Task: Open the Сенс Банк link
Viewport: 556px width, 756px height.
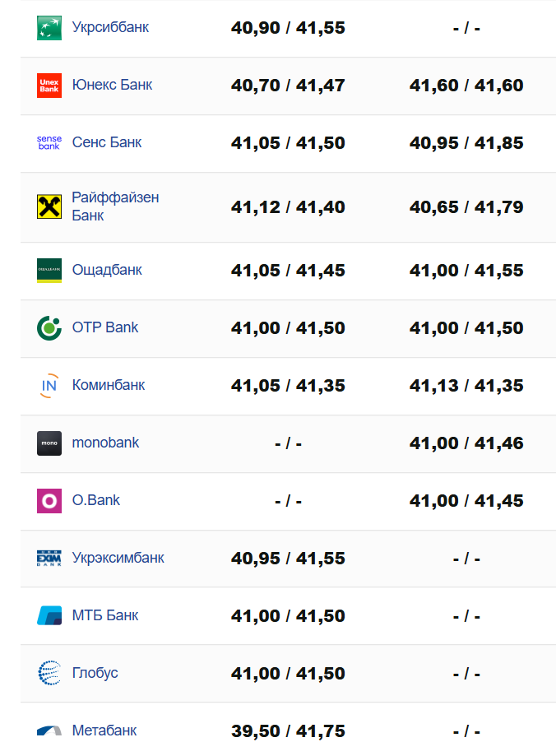Action: 107,142
